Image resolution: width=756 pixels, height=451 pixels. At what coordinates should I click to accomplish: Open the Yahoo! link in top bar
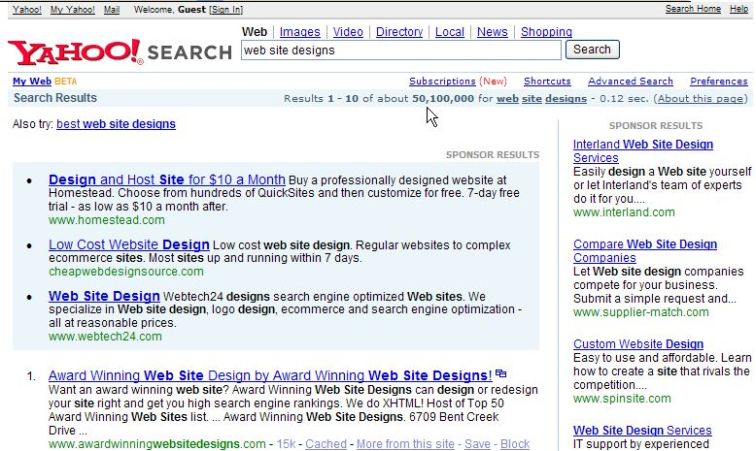pos(27,10)
